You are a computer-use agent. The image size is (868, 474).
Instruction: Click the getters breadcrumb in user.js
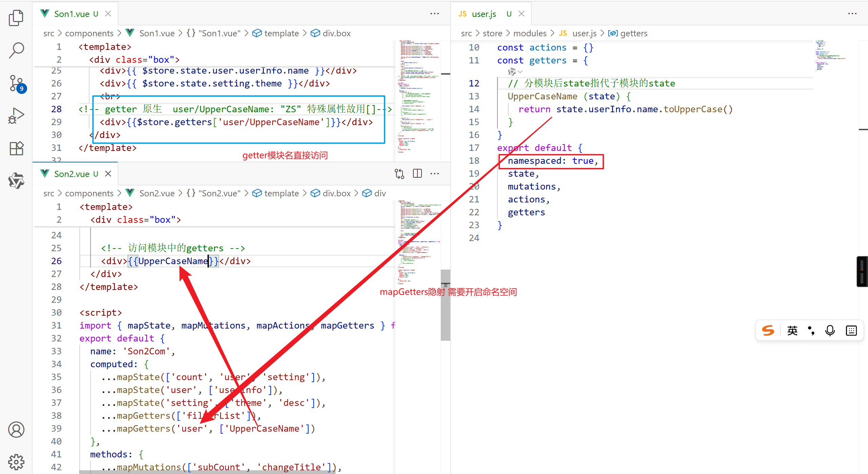point(633,33)
